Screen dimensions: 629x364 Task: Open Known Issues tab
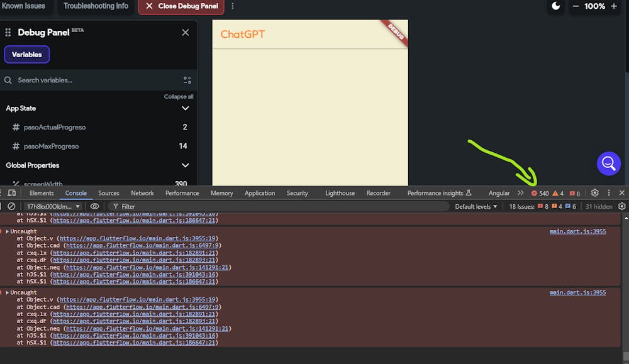point(23,6)
